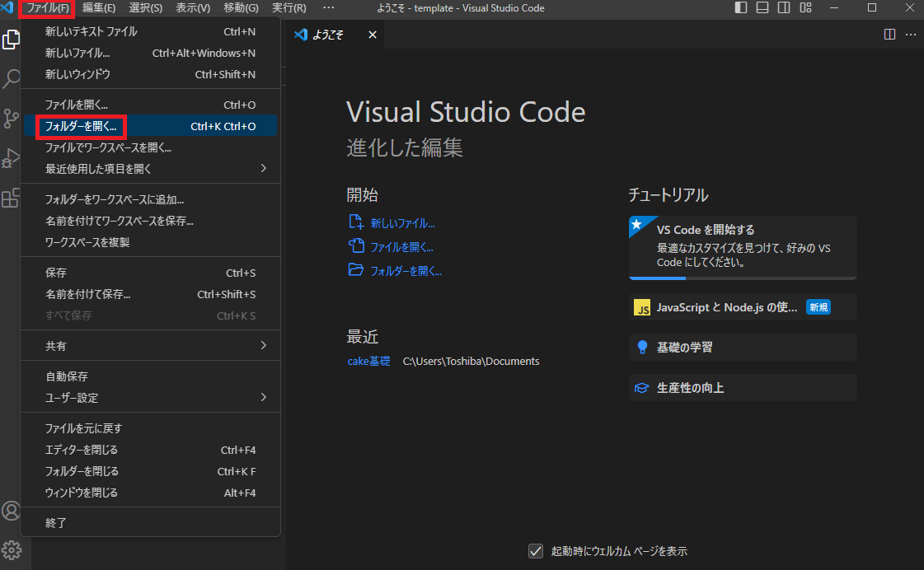This screenshot has width=924, height=570.
Task: Open Source Control view in activity bar
Action: [x=11, y=119]
